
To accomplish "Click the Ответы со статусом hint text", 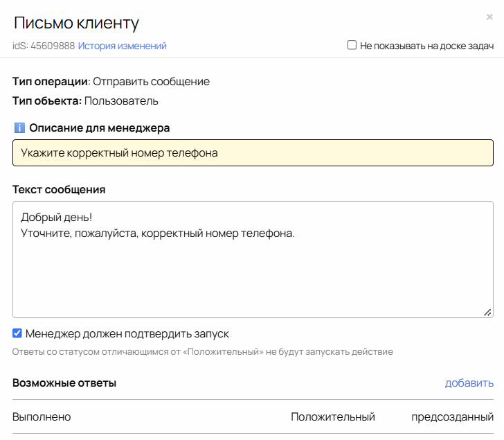I will pyautogui.click(x=202, y=352).
